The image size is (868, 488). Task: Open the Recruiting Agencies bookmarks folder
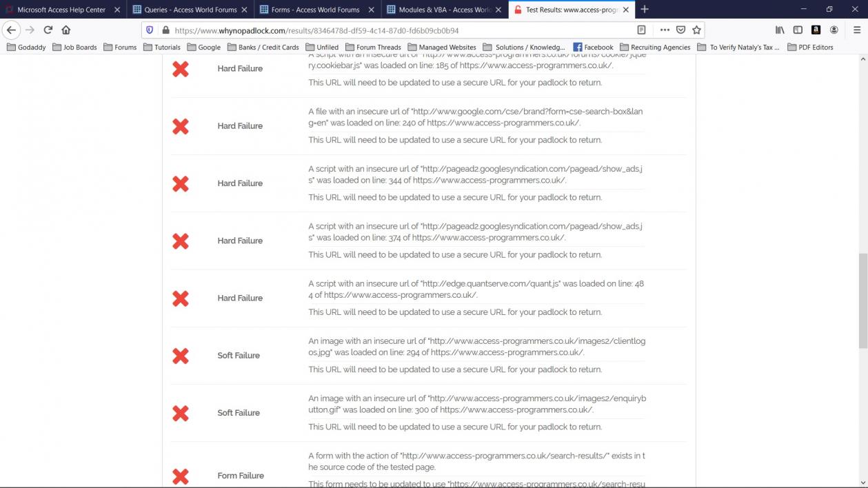(655, 48)
